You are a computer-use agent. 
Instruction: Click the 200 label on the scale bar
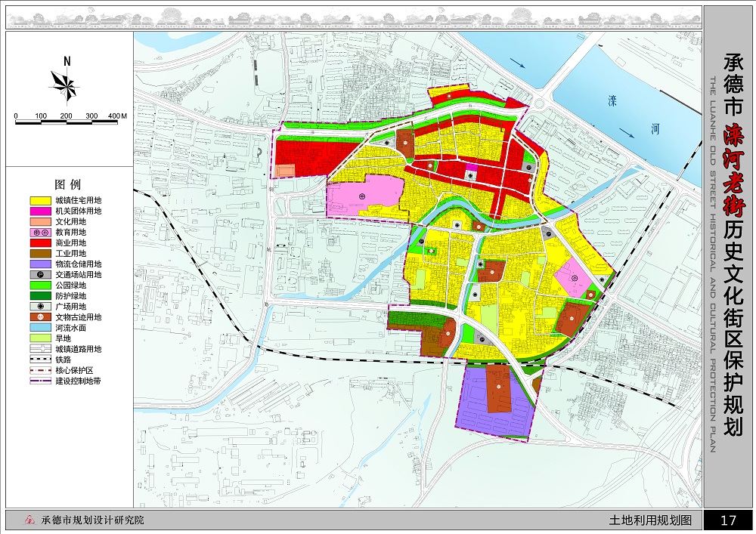(x=66, y=116)
